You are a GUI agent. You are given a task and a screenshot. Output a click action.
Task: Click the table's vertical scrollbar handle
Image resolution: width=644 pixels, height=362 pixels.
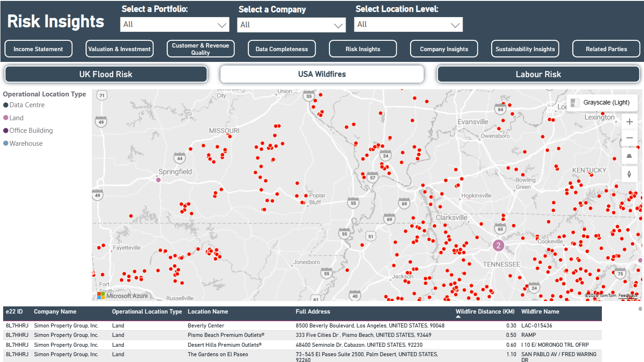tap(640, 309)
